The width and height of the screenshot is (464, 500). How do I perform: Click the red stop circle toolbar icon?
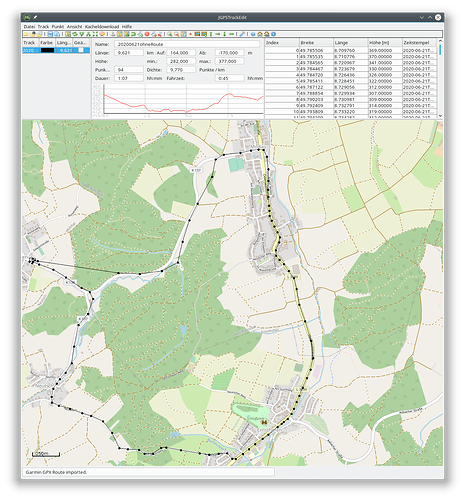point(147,34)
